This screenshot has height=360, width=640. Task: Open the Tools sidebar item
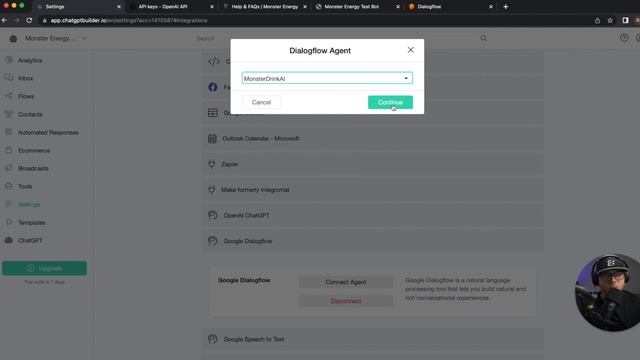click(25, 186)
